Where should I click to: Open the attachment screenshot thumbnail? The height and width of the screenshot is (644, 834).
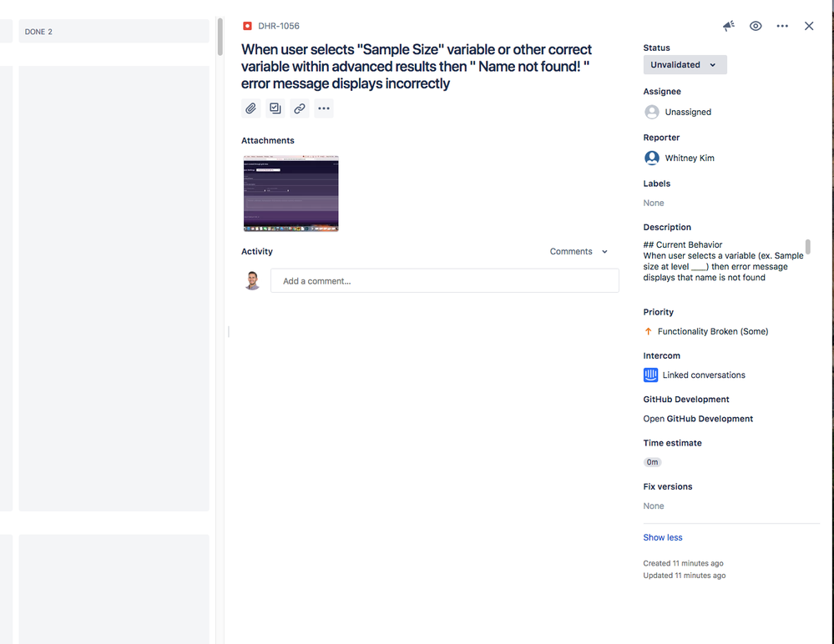tap(291, 192)
